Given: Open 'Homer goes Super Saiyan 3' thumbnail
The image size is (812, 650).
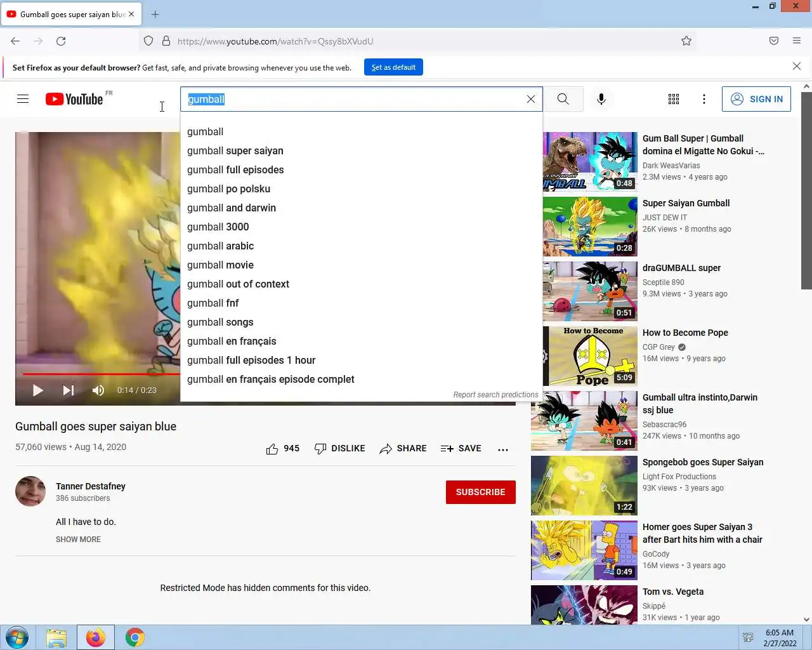Looking at the screenshot, I should pyautogui.click(x=584, y=550).
